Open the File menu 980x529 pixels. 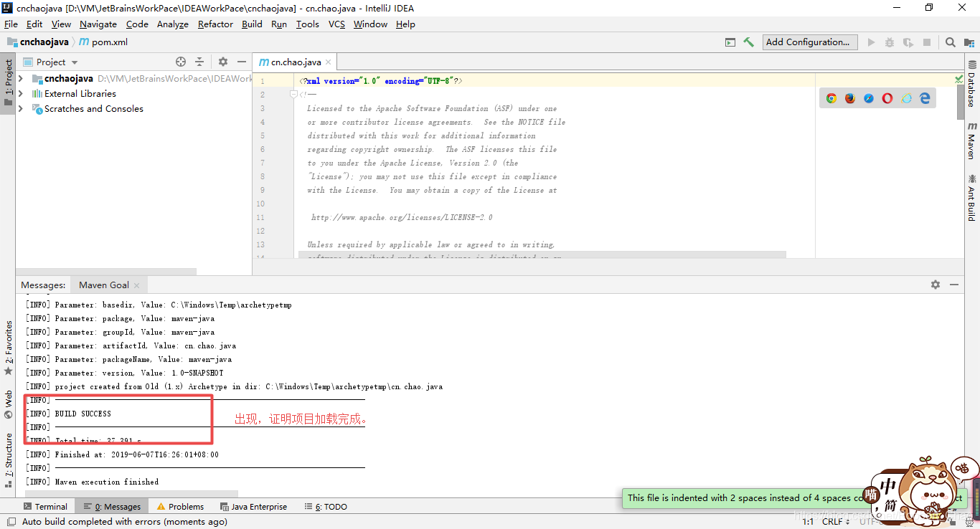point(11,24)
